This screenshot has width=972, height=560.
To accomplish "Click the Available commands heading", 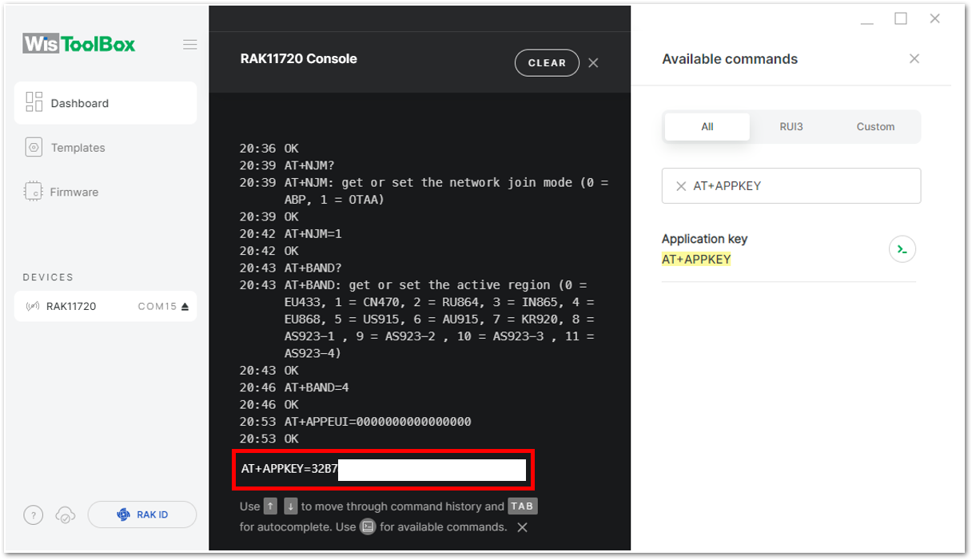I will point(730,59).
